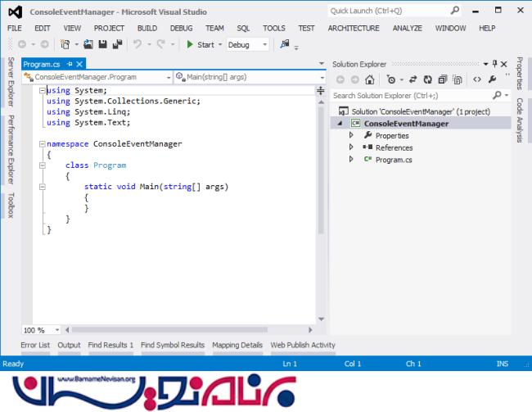Viewport: 532px width, 412px height.
Task: Open the ARCHITECTURE menu
Action: [x=354, y=28]
